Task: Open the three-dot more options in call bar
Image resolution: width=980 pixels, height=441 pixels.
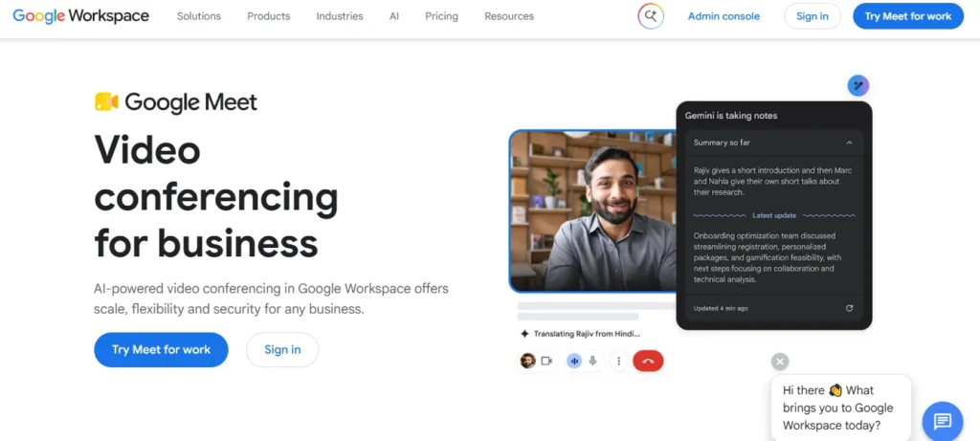Action: point(619,361)
